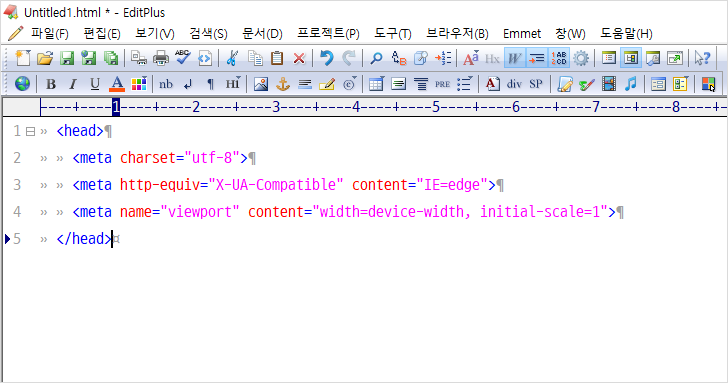Collapse the head tag fold marker
728x383 pixels.
coord(30,132)
